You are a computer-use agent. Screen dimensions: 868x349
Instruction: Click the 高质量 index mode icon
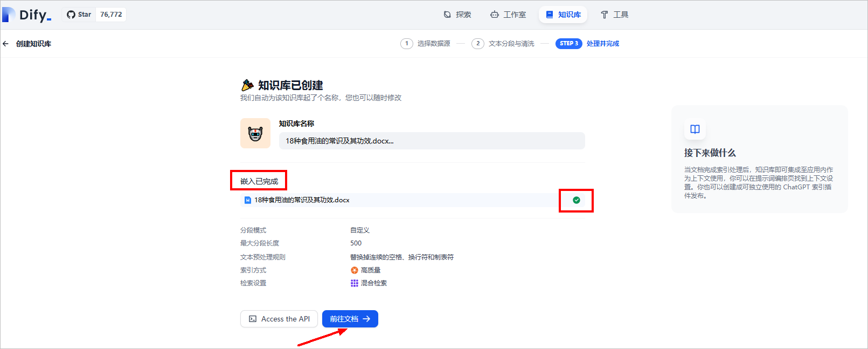[355, 270]
